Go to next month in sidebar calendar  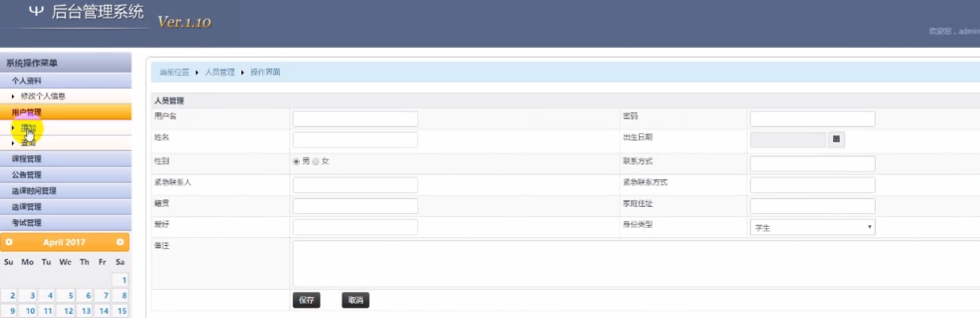tap(120, 242)
